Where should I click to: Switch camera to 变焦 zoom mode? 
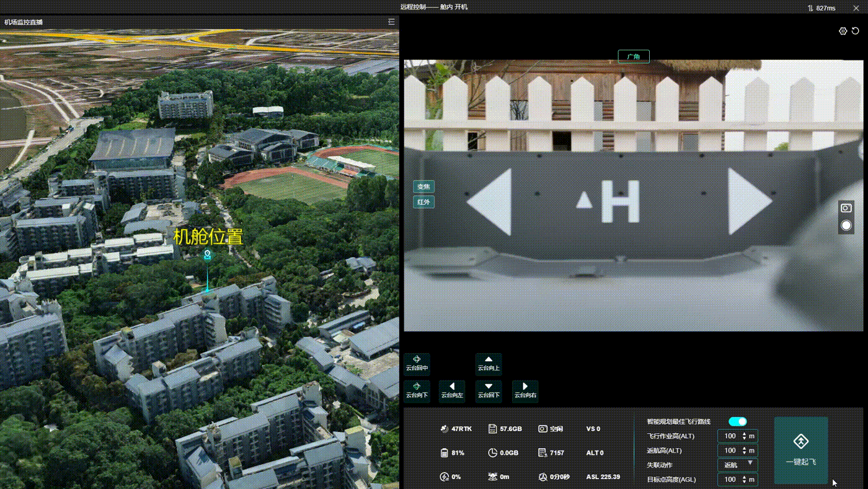424,187
